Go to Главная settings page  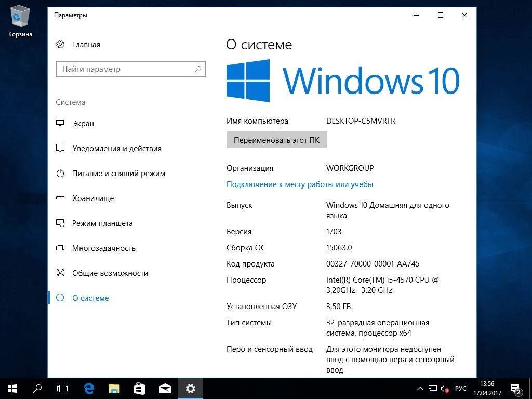tap(86, 45)
